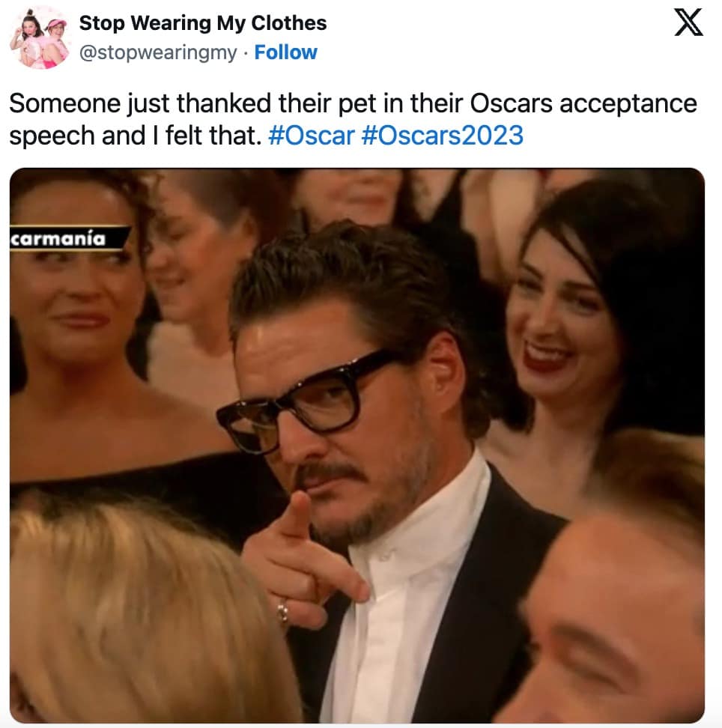Click the Follow link beside the handle
The width and height of the screenshot is (722, 728).
coord(285,52)
